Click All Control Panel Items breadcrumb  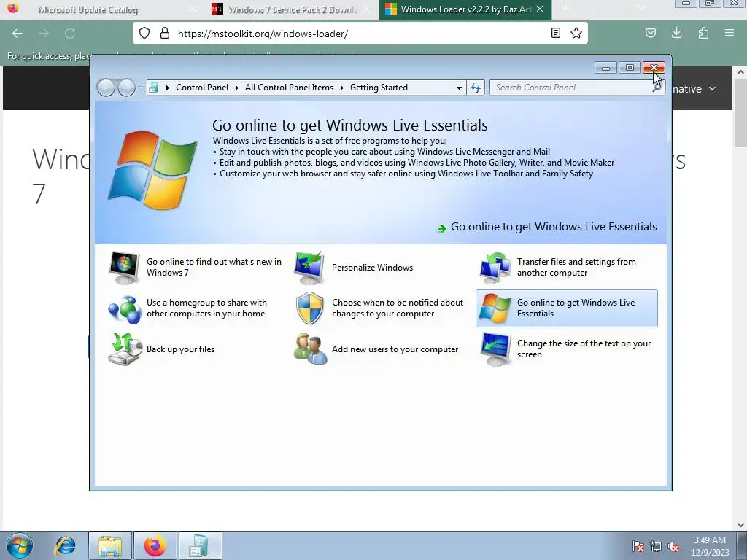[x=289, y=87]
